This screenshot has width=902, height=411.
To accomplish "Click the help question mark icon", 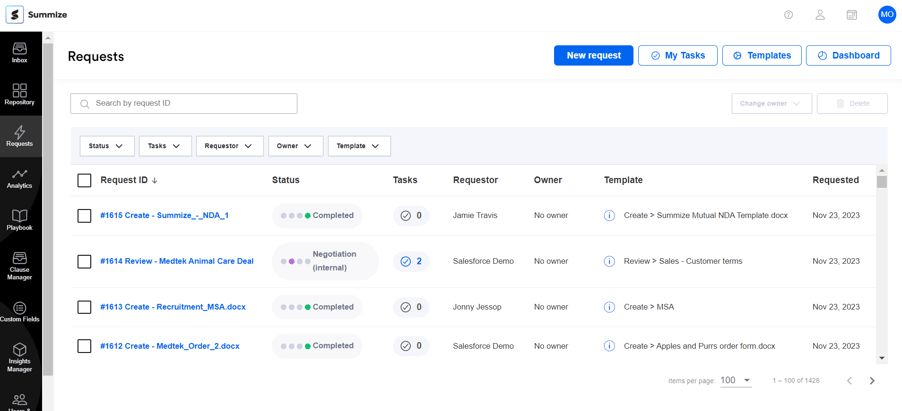I will click(788, 15).
